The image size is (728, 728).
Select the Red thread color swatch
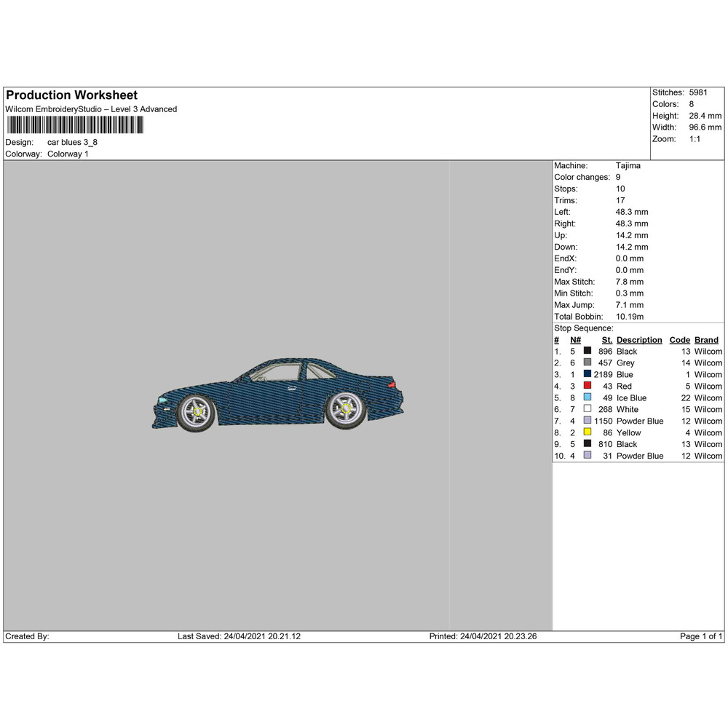click(x=587, y=386)
